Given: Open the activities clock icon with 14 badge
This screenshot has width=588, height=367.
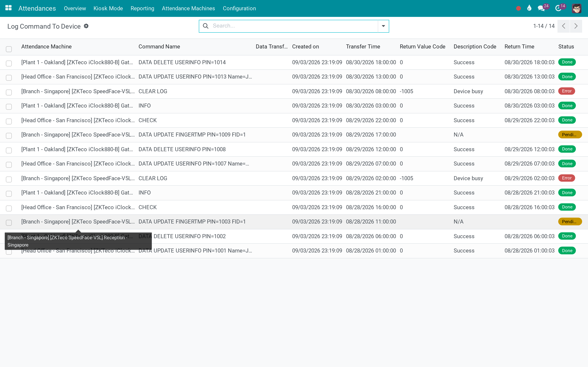Looking at the screenshot, I should (x=558, y=8).
